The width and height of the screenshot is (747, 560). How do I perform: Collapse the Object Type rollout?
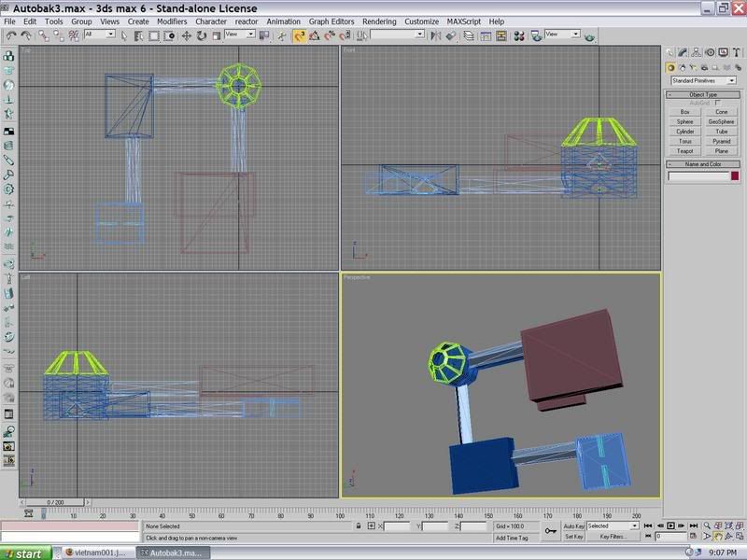[703, 94]
